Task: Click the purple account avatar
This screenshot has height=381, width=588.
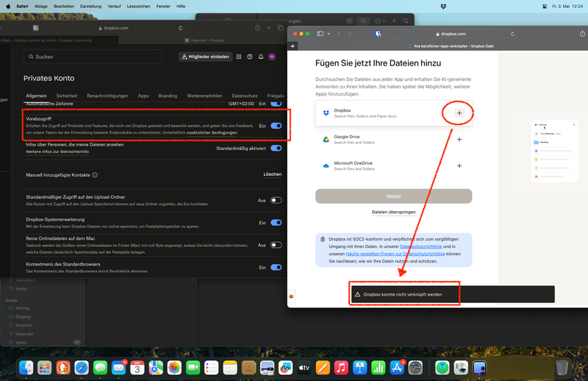Action: pyautogui.click(x=271, y=57)
